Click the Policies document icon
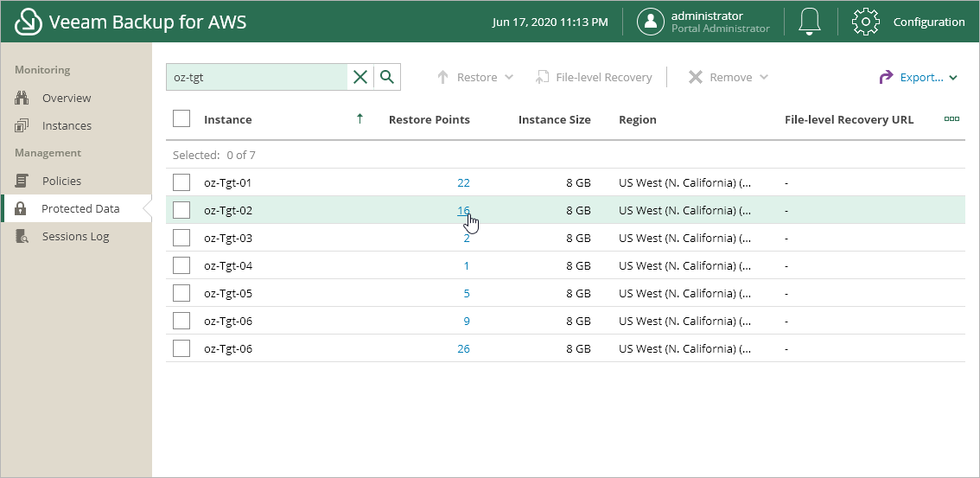The height and width of the screenshot is (478, 980). pos(22,181)
